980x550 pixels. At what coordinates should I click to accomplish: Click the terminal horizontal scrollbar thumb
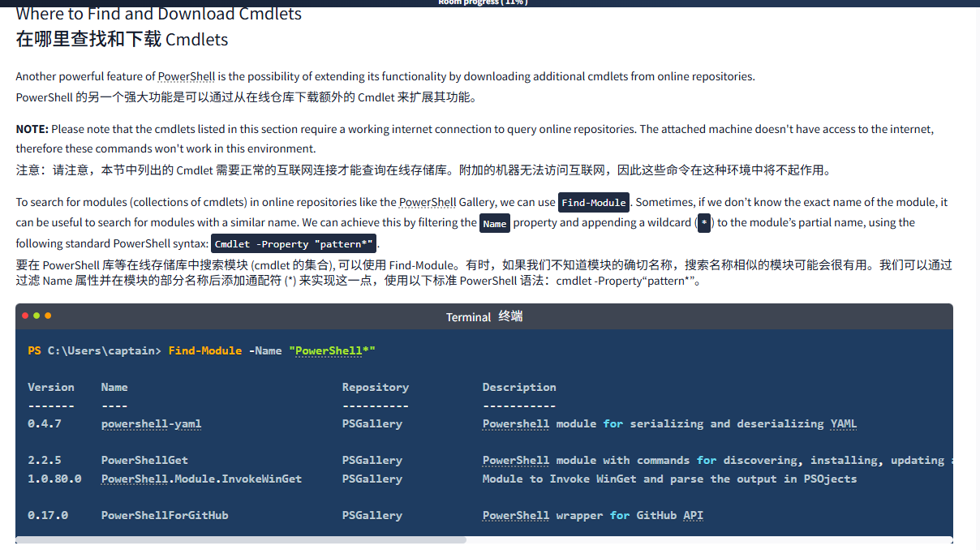click(x=241, y=539)
